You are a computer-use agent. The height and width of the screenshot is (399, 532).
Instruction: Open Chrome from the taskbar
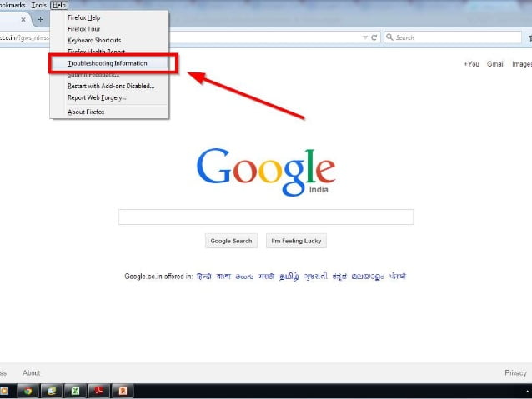28,391
